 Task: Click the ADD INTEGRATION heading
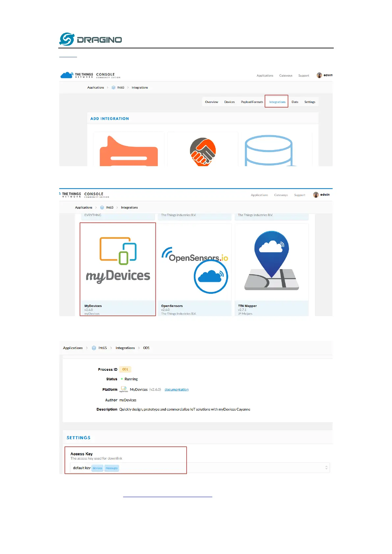(x=110, y=119)
